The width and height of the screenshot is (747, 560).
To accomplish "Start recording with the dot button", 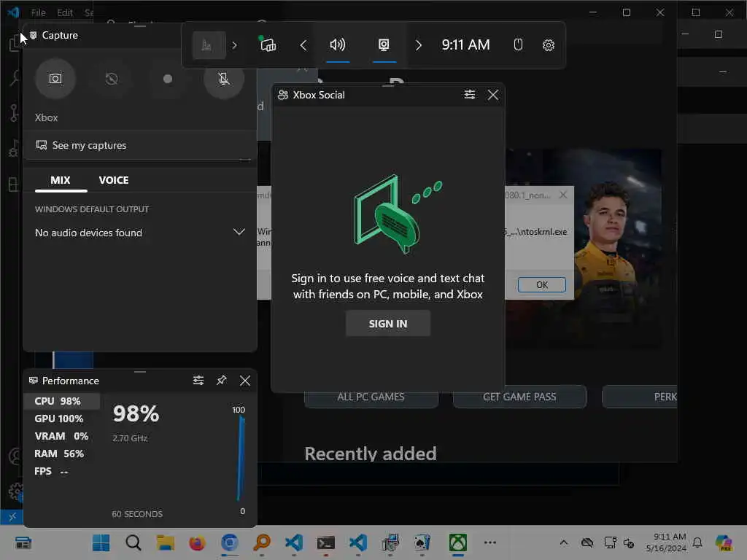I will [x=168, y=79].
